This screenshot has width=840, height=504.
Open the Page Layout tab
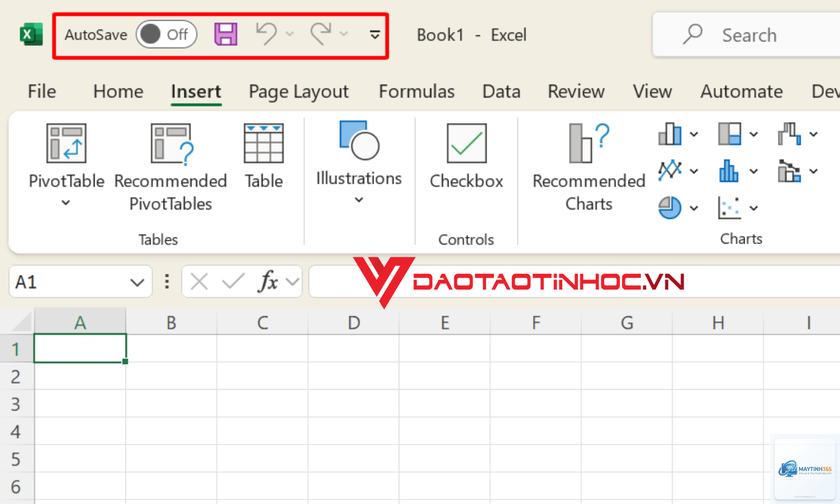pyautogui.click(x=298, y=91)
